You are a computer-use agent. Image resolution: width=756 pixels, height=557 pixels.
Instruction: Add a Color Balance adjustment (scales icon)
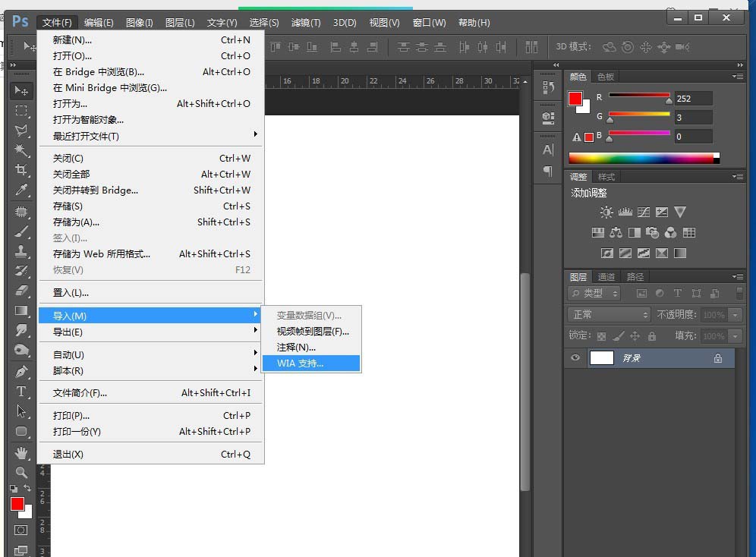[x=616, y=233]
